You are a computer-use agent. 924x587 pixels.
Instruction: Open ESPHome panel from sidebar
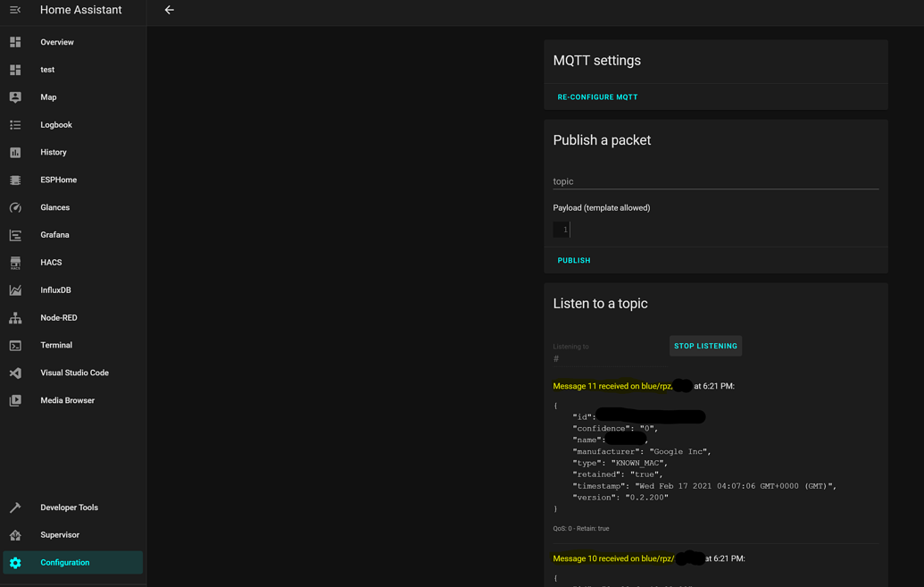coord(73,180)
